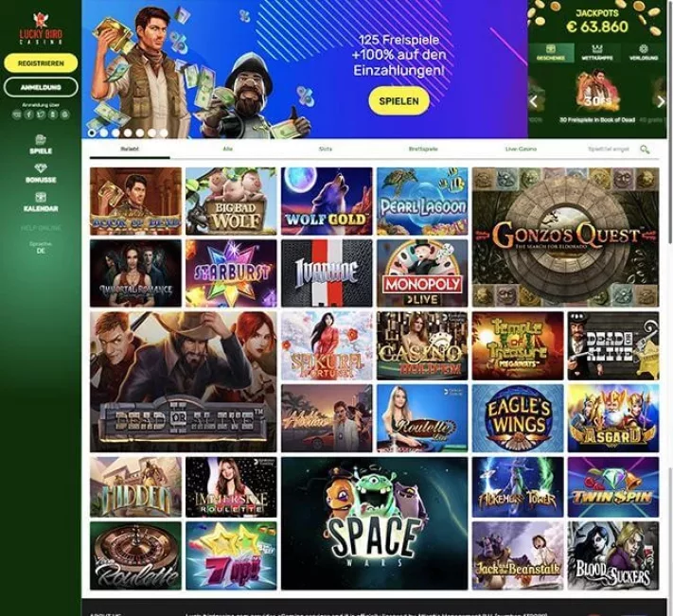Open the Bonusse diamond icon
This screenshot has width=673, height=616.
[x=41, y=168]
